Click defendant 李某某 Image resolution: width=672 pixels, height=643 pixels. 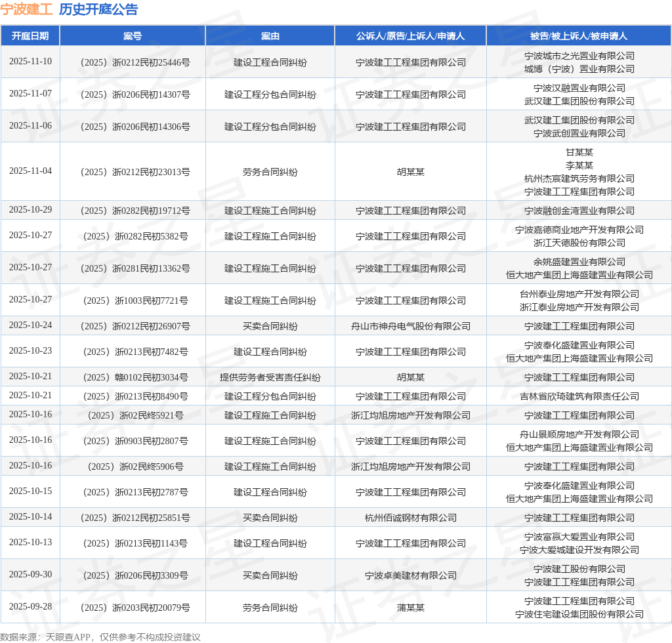click(579, 165)
